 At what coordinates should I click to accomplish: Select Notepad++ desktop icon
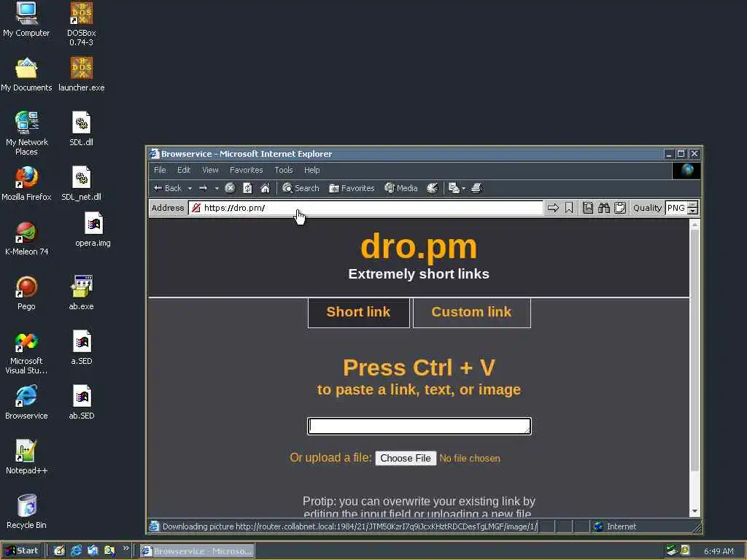pos(27,457)
